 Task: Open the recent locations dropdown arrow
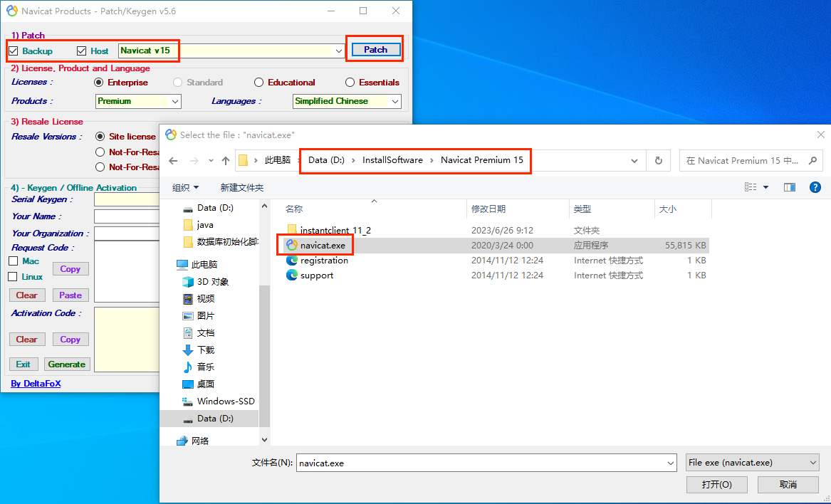[x=211, y=161]
